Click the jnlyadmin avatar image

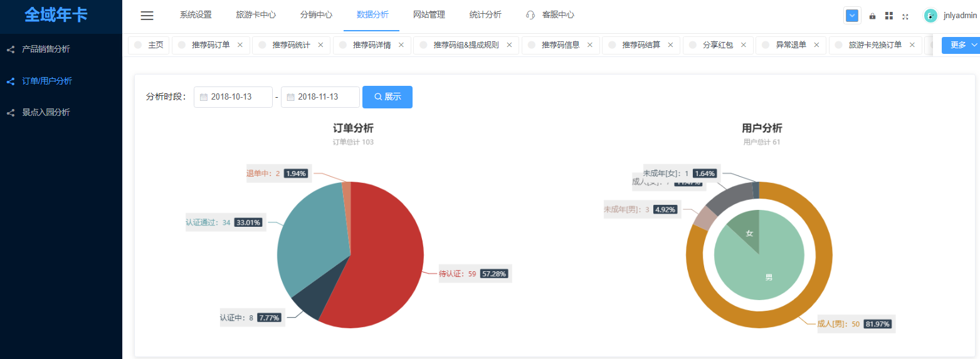[930, 16]
